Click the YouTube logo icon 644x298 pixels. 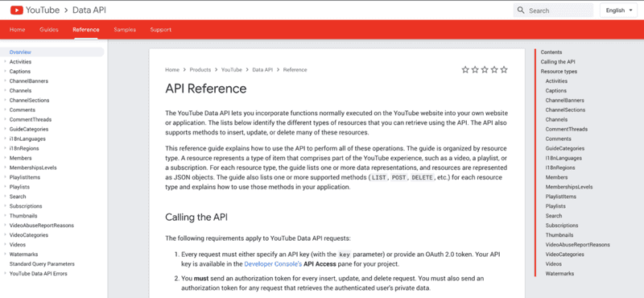[17, 10]
